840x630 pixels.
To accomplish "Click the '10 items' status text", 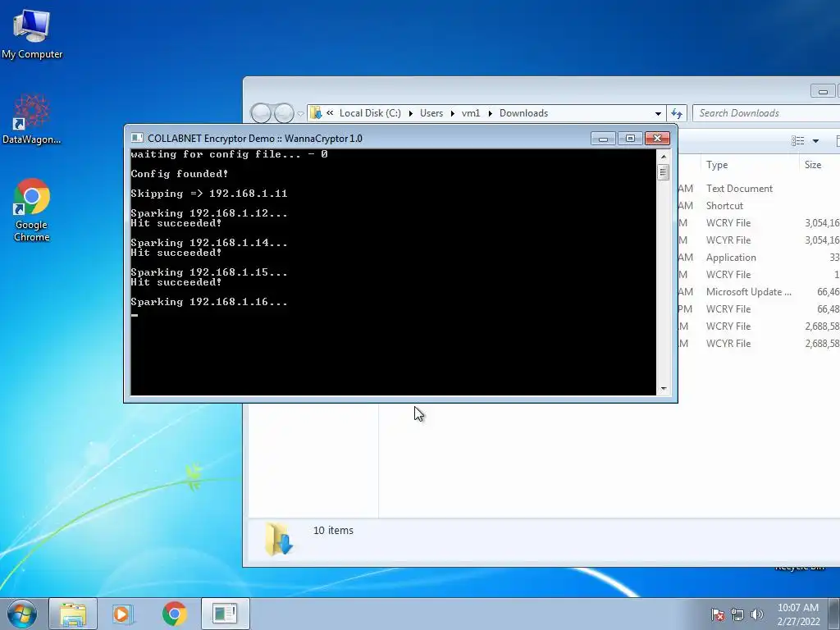I will (x=333, y=531).
